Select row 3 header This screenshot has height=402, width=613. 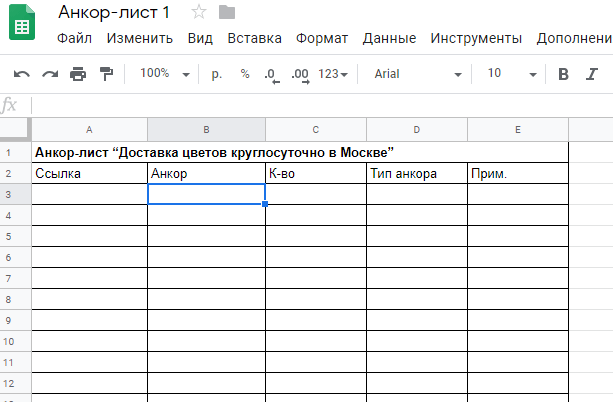[15, 194]
